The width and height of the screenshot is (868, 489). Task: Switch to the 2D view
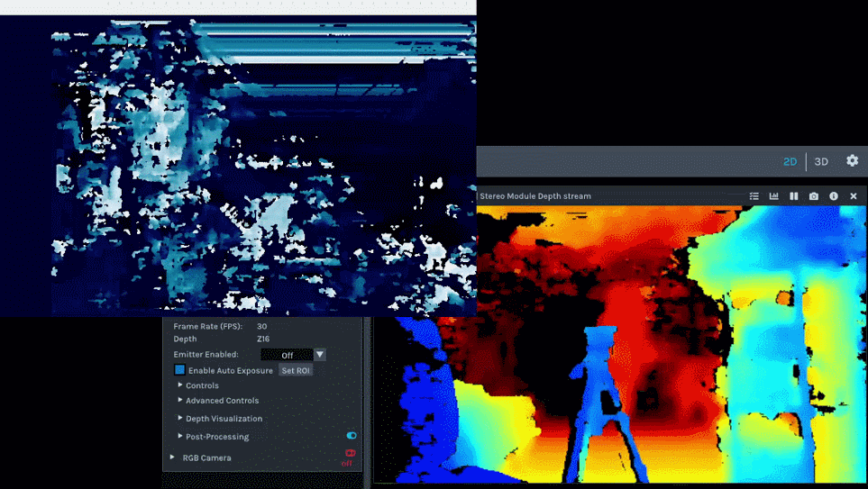pos(790,162)
